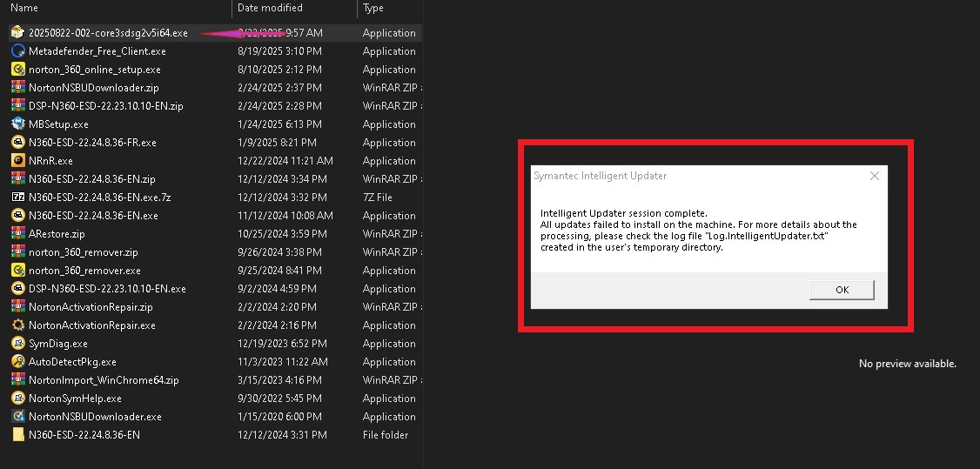Click the norton_360_online_setup.exe icon
The image size is (980, 469).
click(18, 70)
